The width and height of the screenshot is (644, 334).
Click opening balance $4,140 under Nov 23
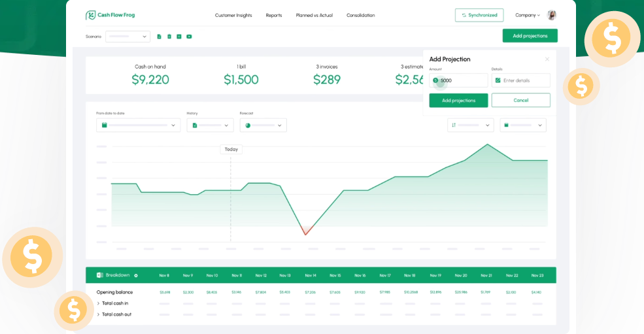click(x=536, y=293)
